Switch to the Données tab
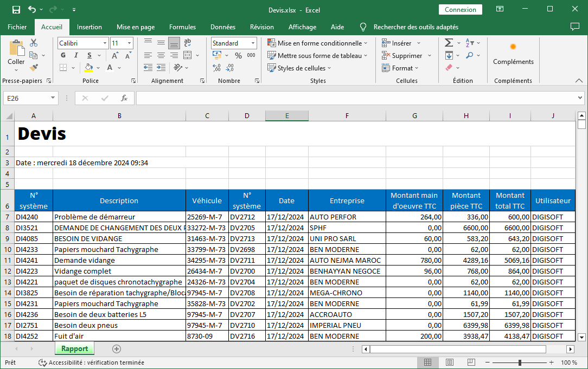Screen dimensions: 588x369 [x=223, y=27]
